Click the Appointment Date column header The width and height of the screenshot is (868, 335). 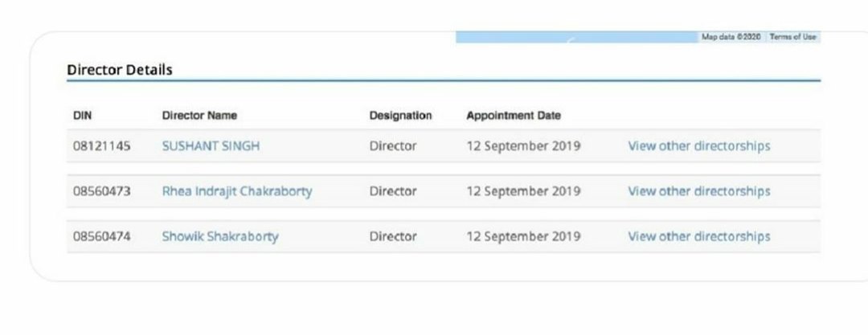tap(513, 116)
